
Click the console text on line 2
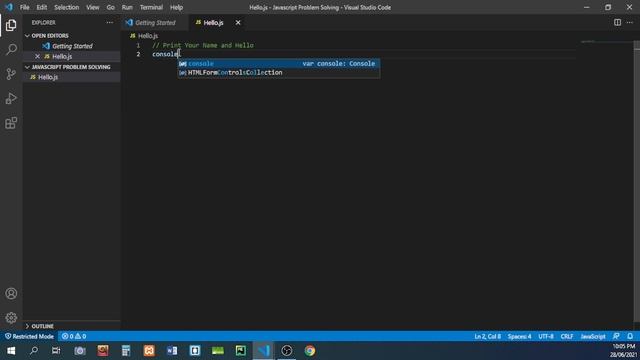(x=165, y=54)
